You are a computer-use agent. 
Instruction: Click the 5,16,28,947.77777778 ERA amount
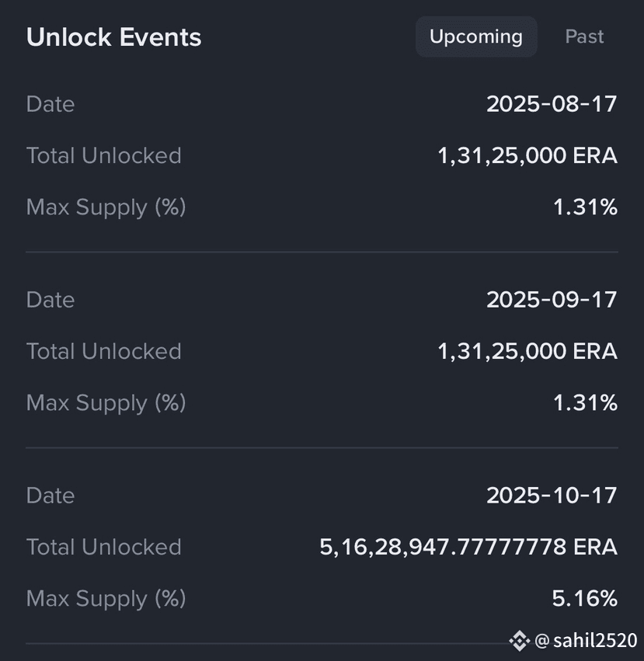coord(468,547)
